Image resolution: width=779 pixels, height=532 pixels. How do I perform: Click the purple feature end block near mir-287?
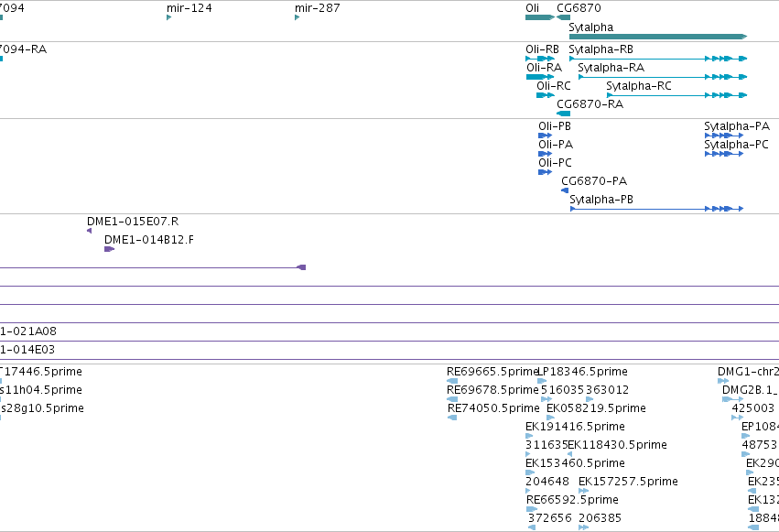[301, 267]
